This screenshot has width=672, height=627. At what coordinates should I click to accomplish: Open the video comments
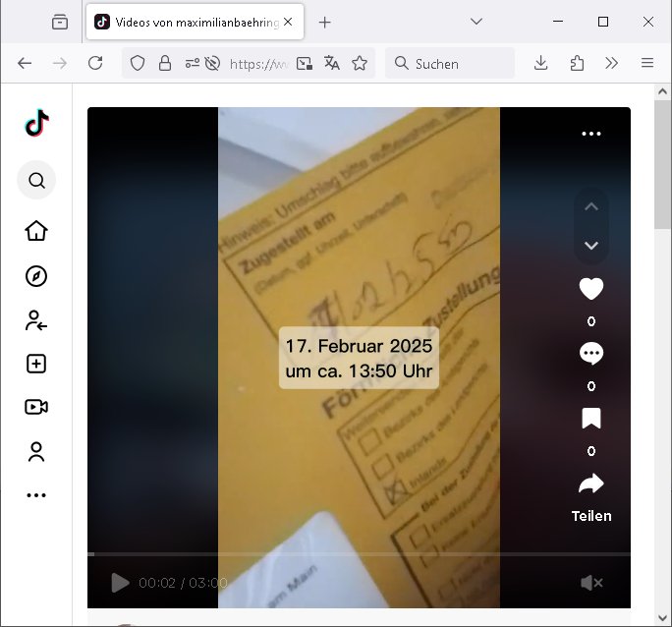590,354
